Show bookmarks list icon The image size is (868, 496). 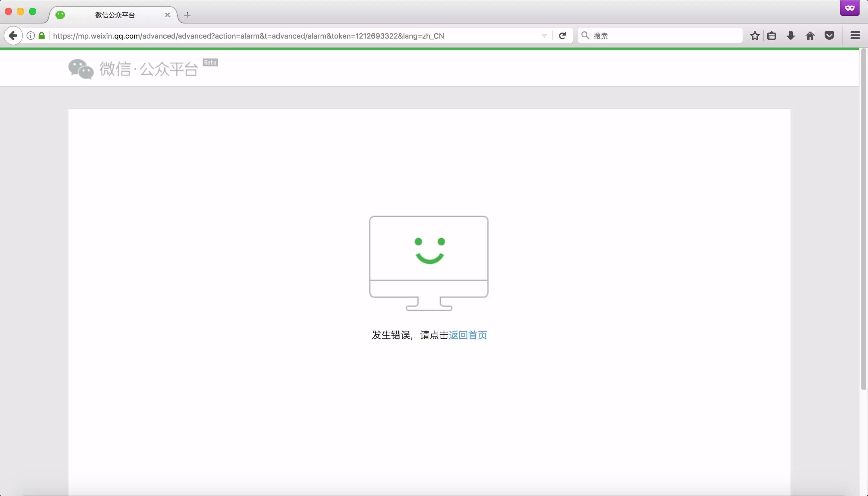point(772,36)
